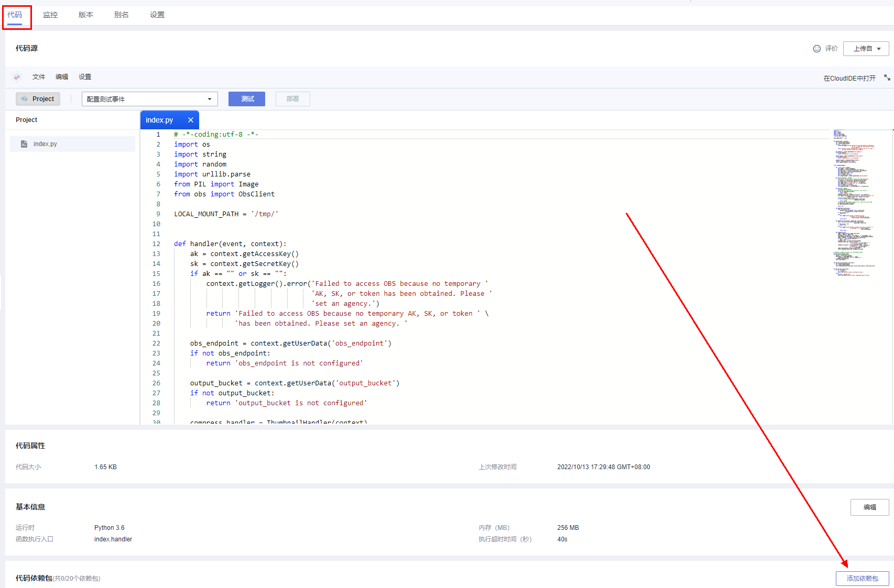Click the runtime value 'Python 3.6'
Viewport: 894px width, 588px height.
coord(110,528)
